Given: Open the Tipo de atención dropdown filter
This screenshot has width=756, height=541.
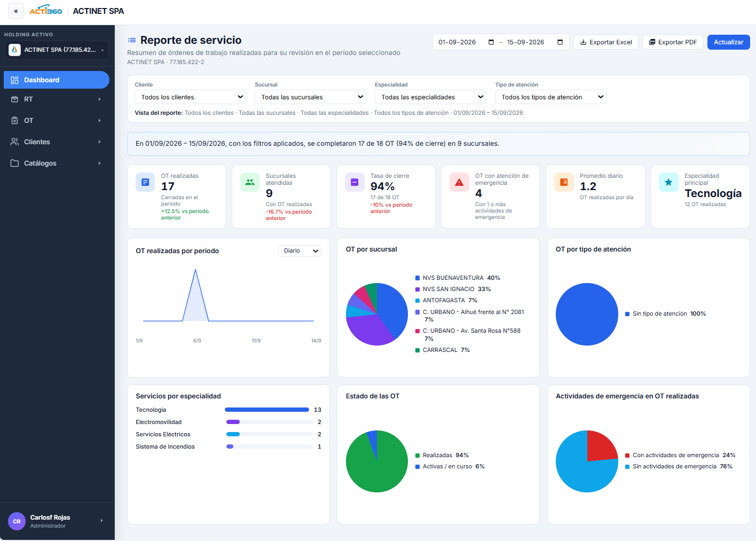Looking at the screenshot, I should pyautogui.click(x=550, y=97).
